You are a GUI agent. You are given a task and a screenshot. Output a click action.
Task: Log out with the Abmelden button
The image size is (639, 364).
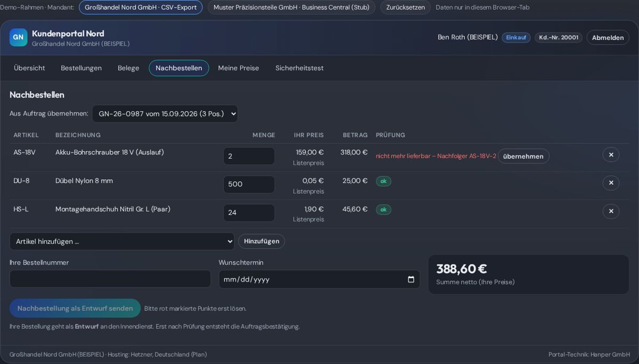pos(608,37)
